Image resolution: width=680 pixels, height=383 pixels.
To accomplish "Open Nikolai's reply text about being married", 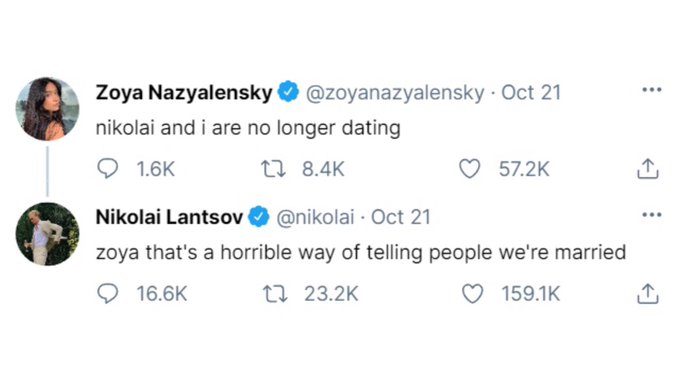I will click(361, 252).
